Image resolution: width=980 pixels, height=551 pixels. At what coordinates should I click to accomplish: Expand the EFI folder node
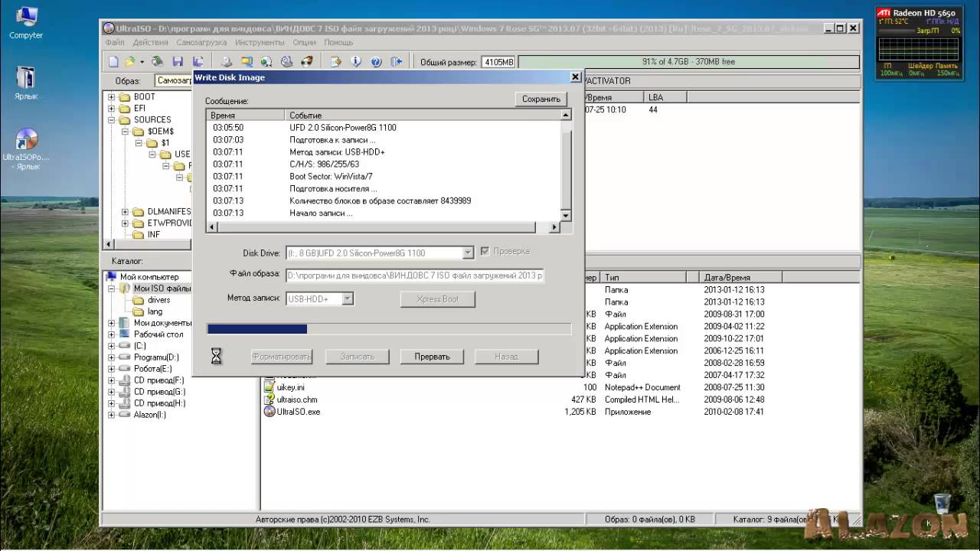pos(111,109)
